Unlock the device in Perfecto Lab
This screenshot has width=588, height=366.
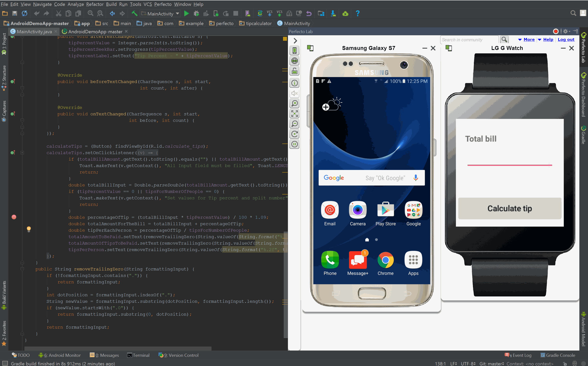294,71
